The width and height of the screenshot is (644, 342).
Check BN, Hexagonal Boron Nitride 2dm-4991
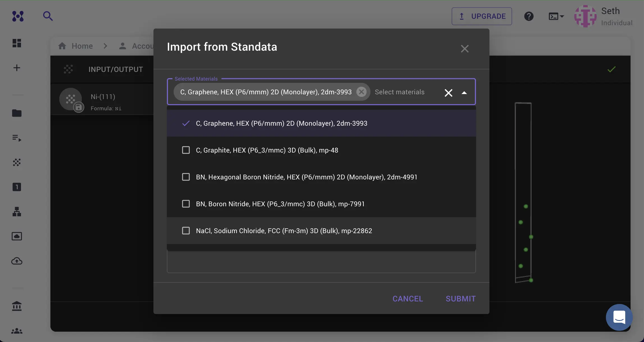pos(186,177)
